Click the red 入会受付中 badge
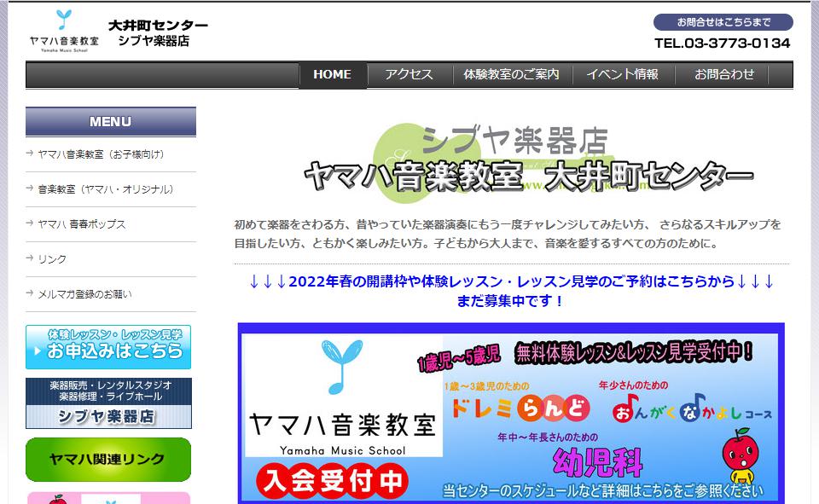 [331, 481]
